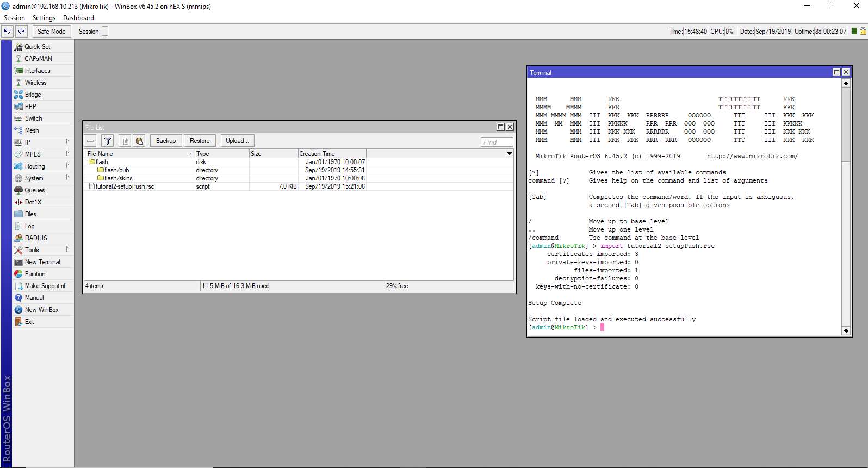The image size is (868, 468).
Task: Open Files in sidebar
Action: (x=43, y=214)
